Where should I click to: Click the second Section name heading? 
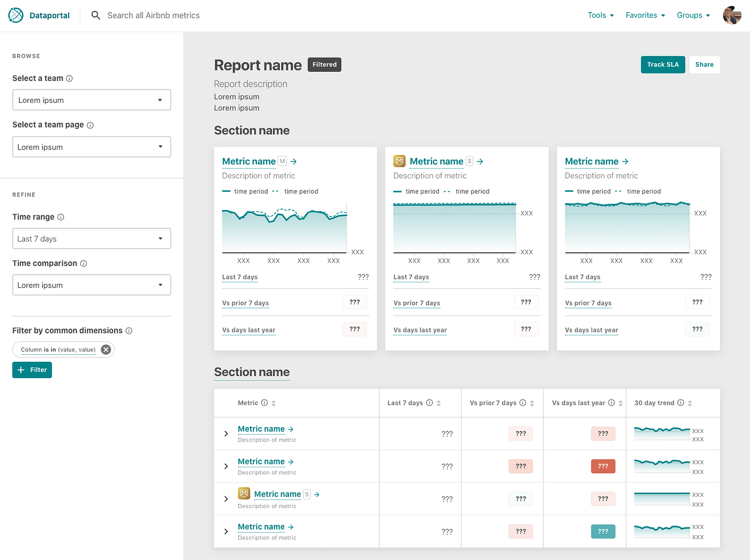pyautogui.click(x=252, y=372)
